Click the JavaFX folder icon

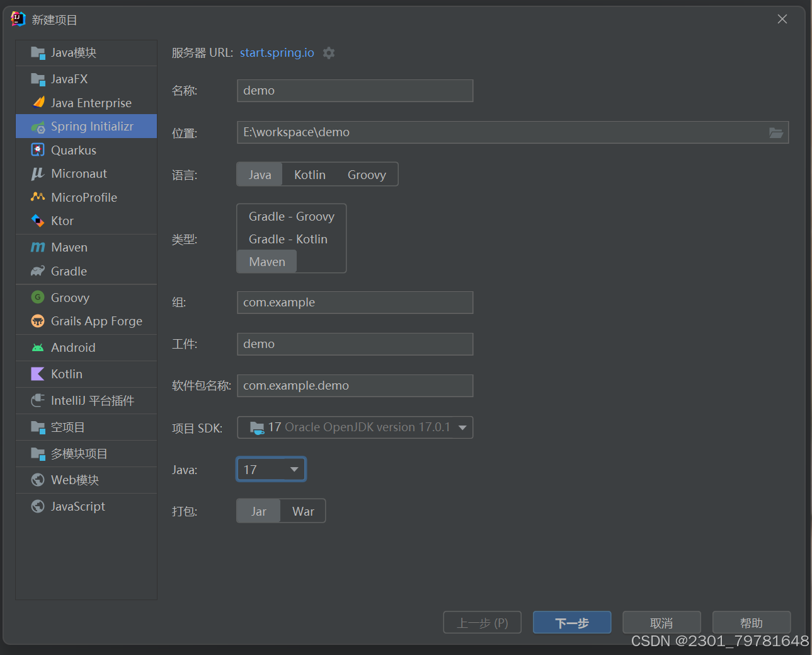(x=38, y=79)
